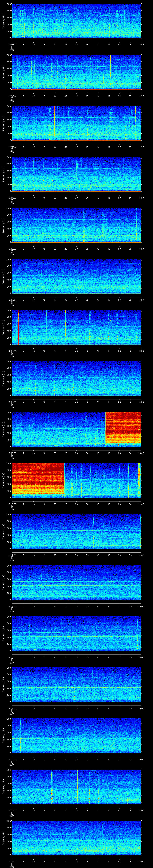Select the spectrogram panel starting at 9:05:00

(x=76, y=225)
